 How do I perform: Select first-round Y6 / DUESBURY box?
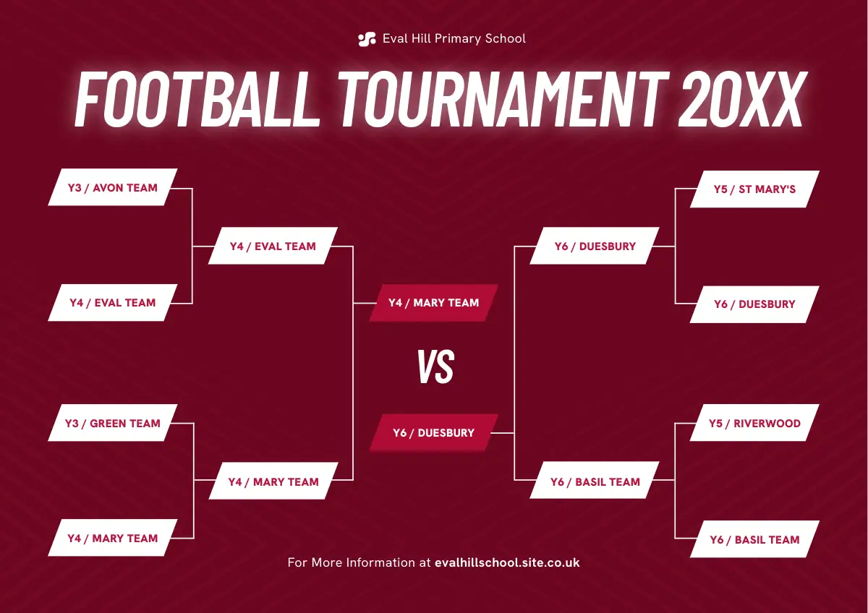[754, 304]
